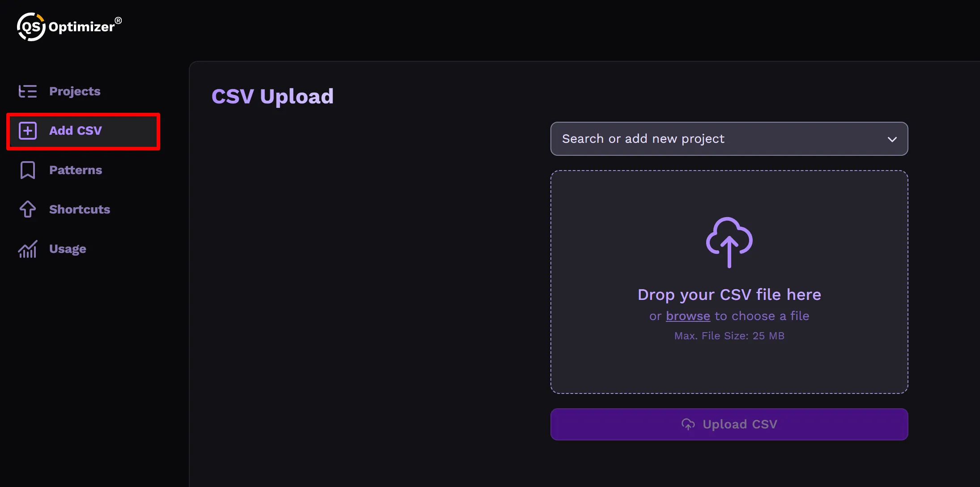Click the Projects list icon in sidebar
The image size is (980, 487).
[x=28, y=91]
